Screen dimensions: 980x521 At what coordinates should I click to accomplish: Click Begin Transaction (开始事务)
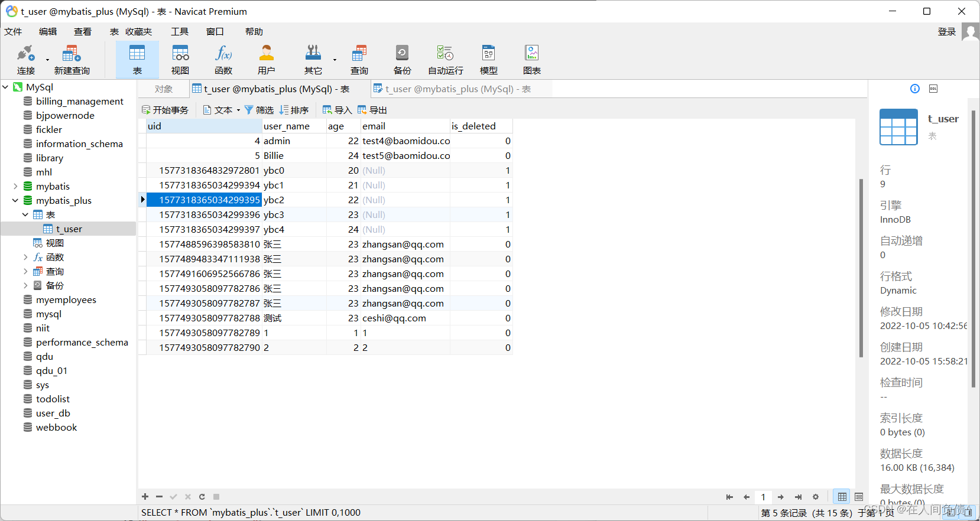click(165, 110)
